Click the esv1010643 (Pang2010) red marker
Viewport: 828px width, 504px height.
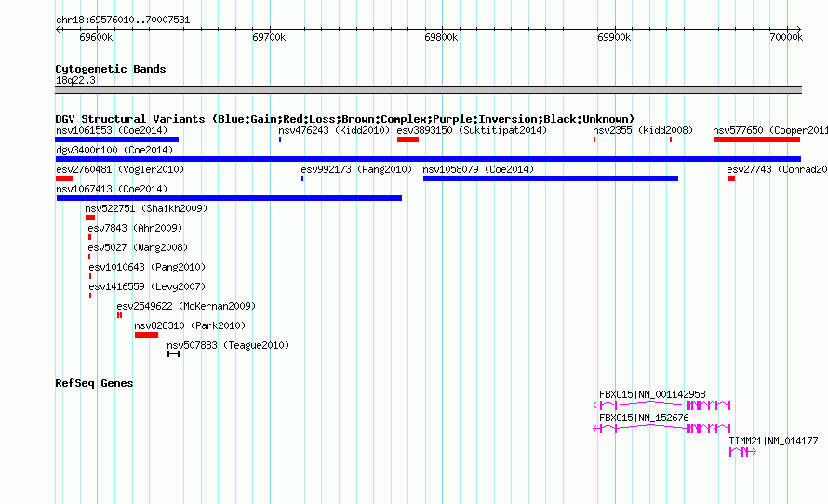(90, 276)
